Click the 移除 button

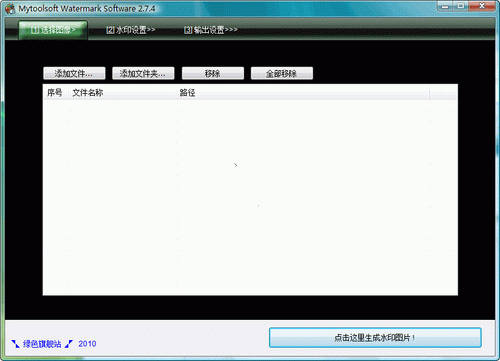(x=213, y=73)
